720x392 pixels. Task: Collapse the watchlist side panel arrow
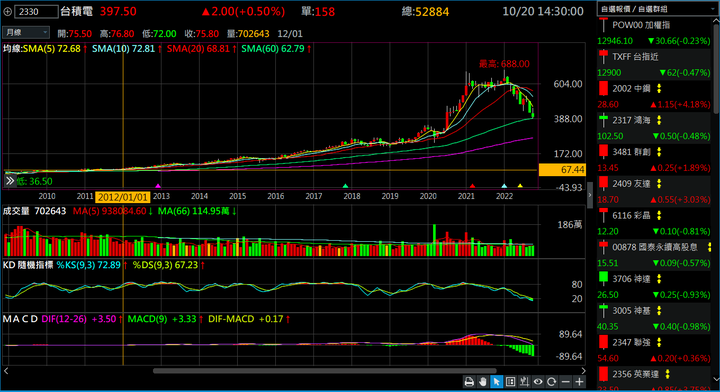(590, 195)
